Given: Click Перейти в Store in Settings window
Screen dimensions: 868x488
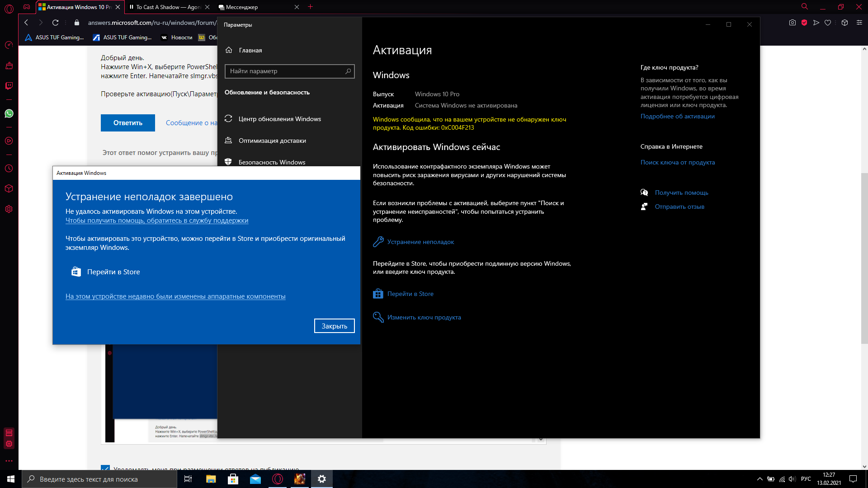Looking at the screenshot, I should click(410, 294).
